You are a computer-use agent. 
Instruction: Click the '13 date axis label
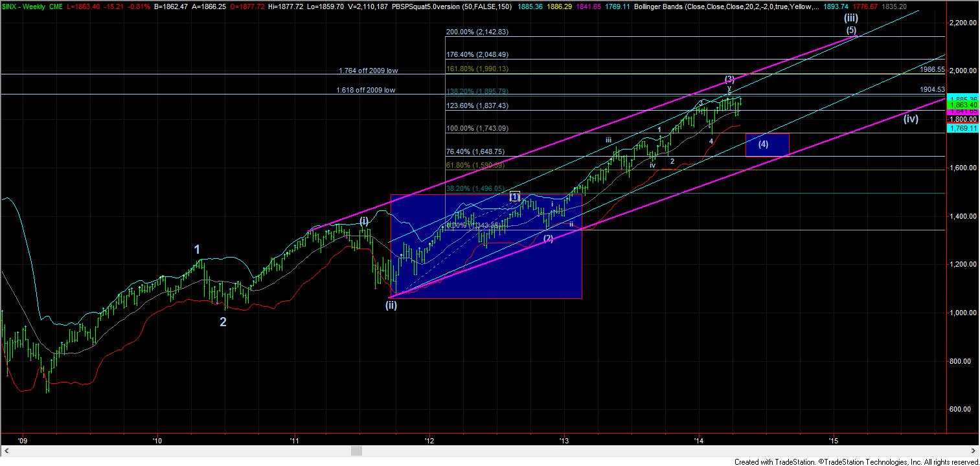pyautogui.click(x=565, y=440)
